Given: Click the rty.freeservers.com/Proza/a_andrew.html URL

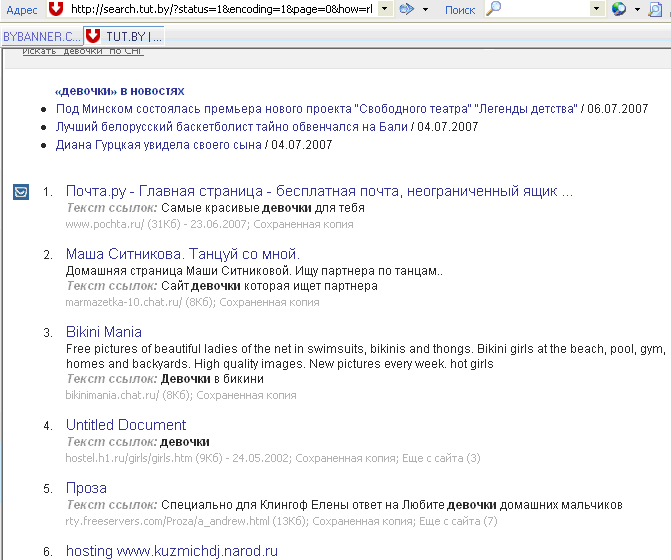Looking at the screenshot, I should (x=167, y=521).
